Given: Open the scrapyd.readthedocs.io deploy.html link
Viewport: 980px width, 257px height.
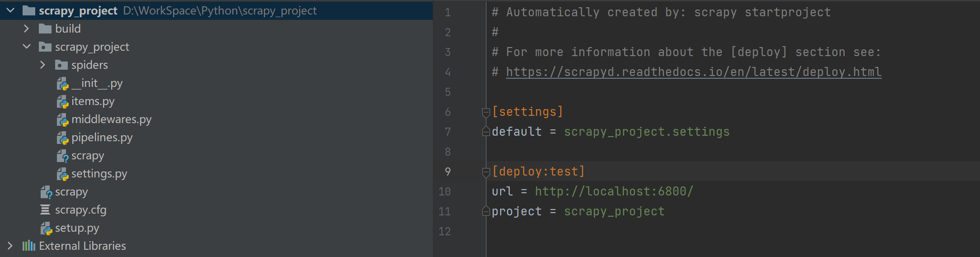Looking at the screenshot, I should coord(694,72).
